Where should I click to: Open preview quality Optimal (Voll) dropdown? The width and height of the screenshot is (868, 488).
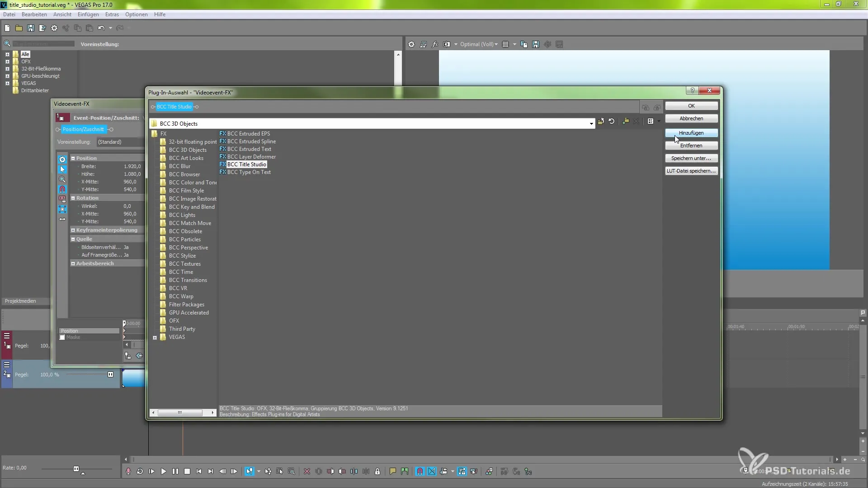[479, 44]
